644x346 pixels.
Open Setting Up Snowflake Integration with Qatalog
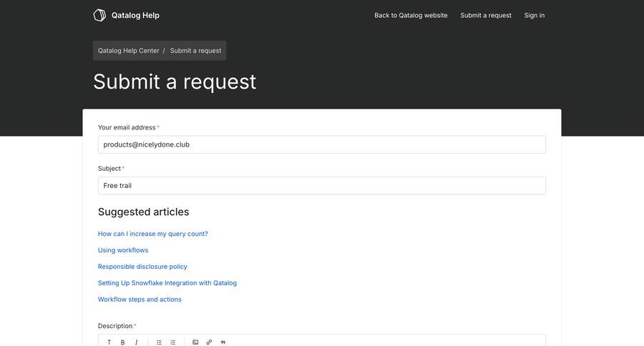click(x=167, y=283)
